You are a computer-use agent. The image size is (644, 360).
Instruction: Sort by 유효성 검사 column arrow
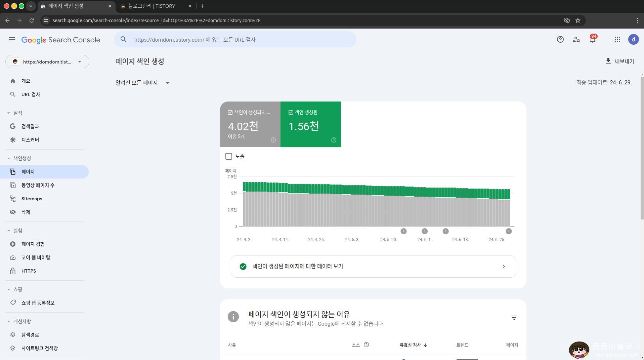[x=426, y=345]
